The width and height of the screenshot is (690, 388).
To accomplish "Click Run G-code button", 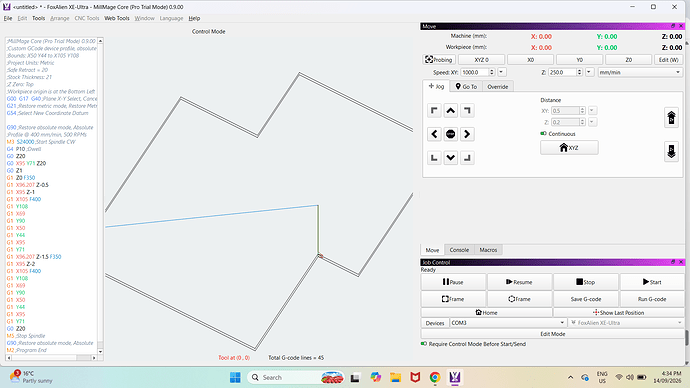I will pos(652,299).
